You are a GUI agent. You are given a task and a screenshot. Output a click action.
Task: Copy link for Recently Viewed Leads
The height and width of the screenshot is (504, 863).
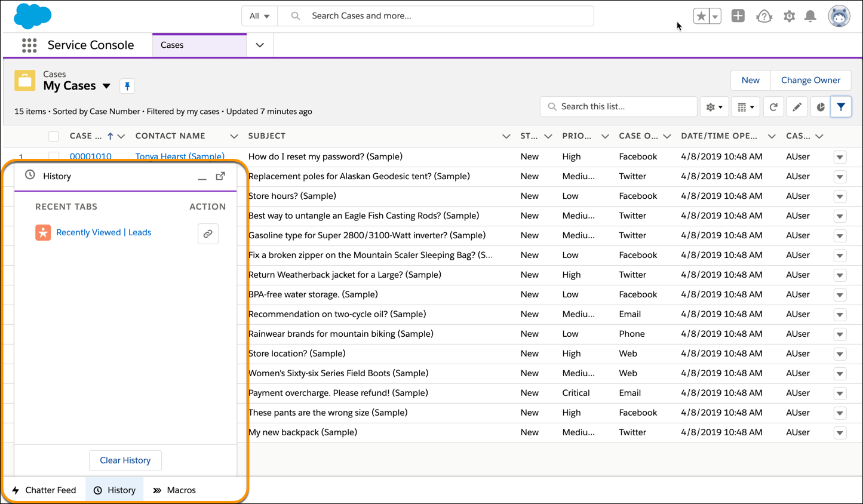click(x=208, y=234)
